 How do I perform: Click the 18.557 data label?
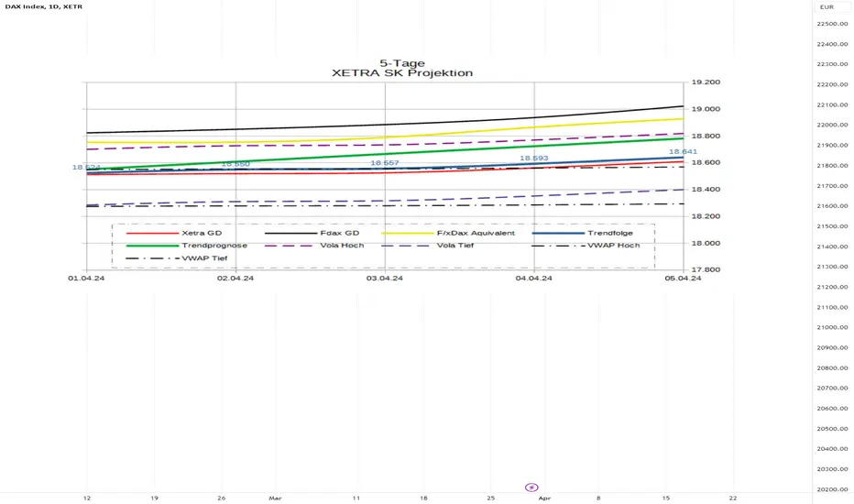(385, 163)
